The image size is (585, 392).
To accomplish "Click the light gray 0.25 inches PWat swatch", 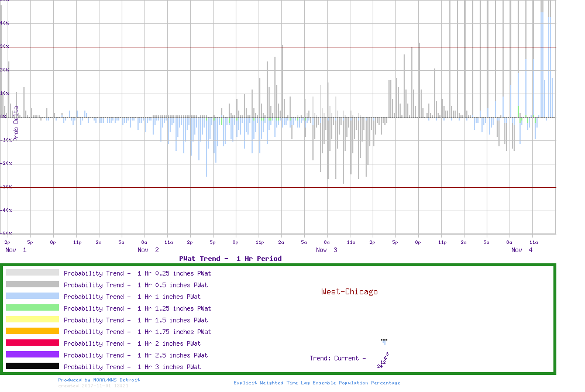I will pos(32,273).
